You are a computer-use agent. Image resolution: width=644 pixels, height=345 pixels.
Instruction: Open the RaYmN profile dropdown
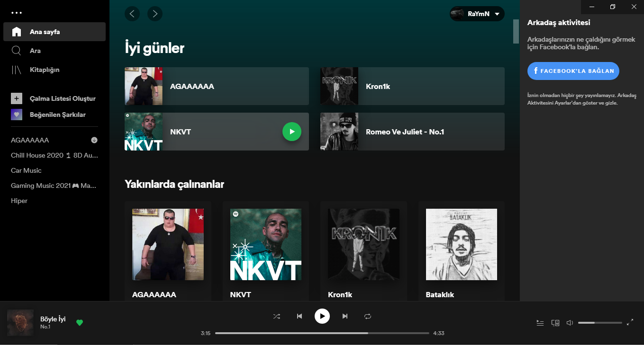click(477, 14)
